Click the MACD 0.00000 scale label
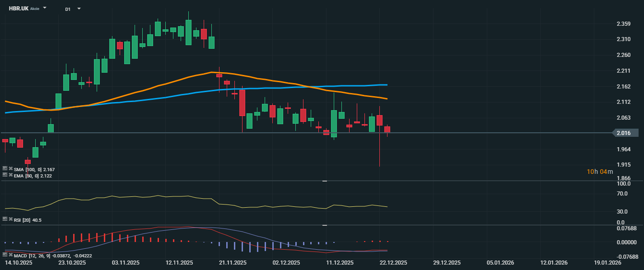The width and height of the screenshot is (644, 270). click(x=627, y=242)
